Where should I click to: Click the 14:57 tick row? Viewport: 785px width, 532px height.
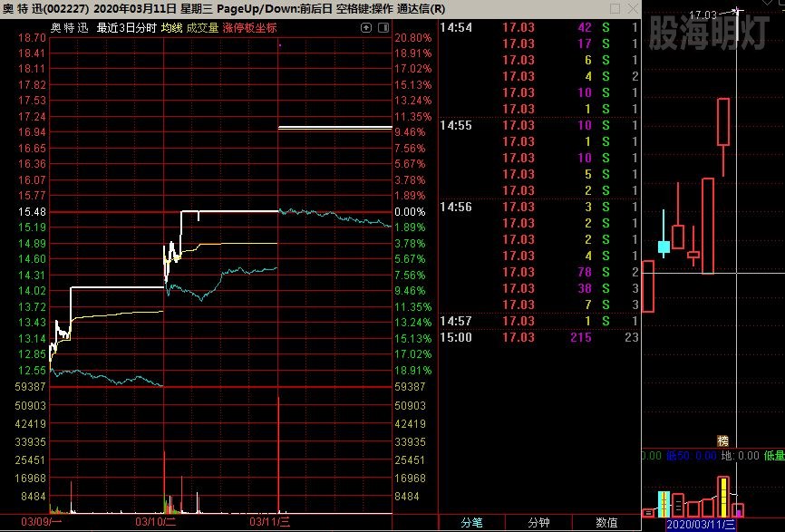point(539,322)
